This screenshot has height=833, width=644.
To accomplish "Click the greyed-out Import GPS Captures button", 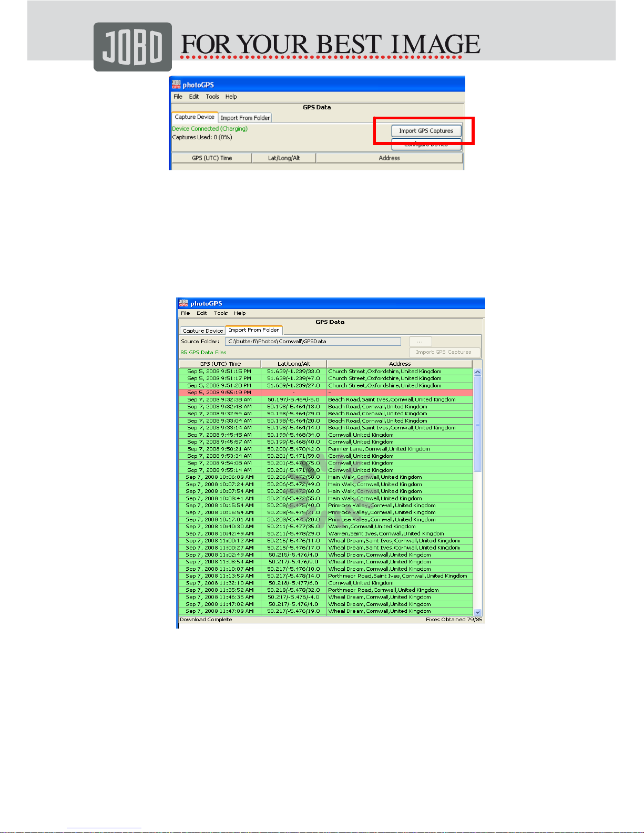I will click(x=444, y=352).
